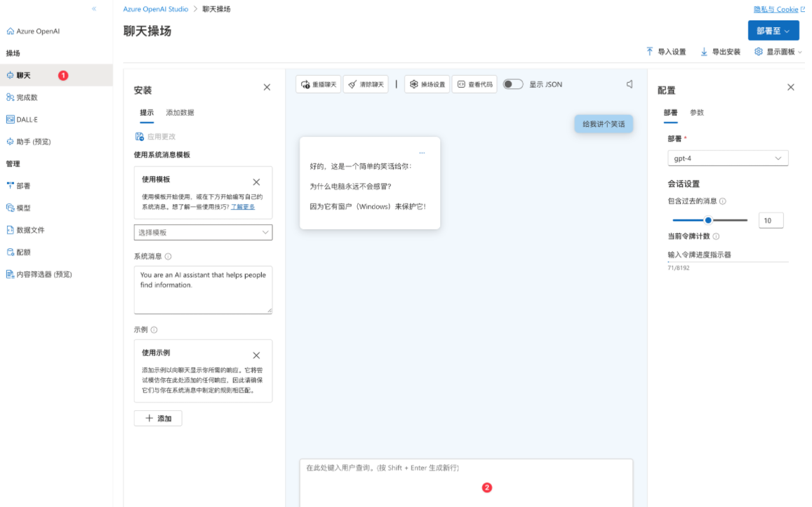Switch to the 参数 parameters tab

[x=696, y=113]
